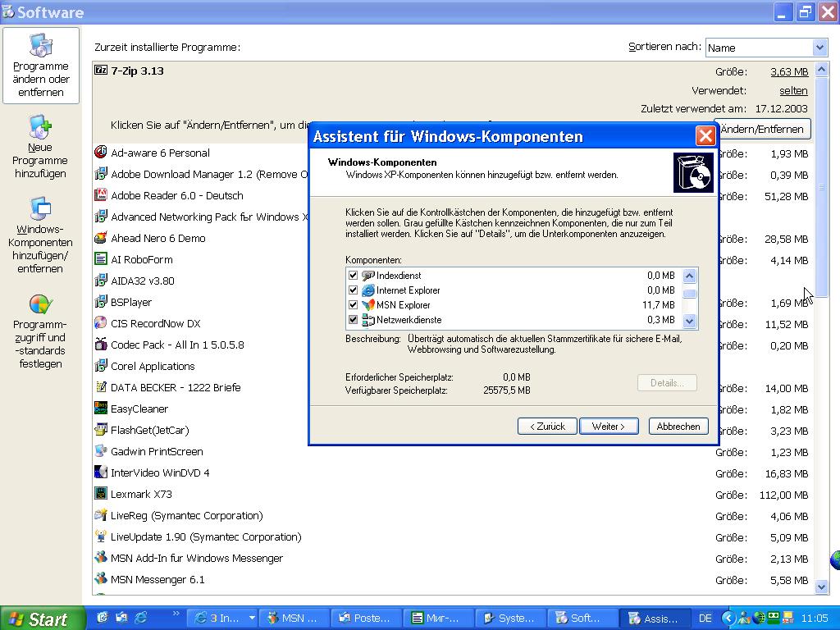Click the '11,7 MB' size of MSN Explorer

click(x=659, y=305)
